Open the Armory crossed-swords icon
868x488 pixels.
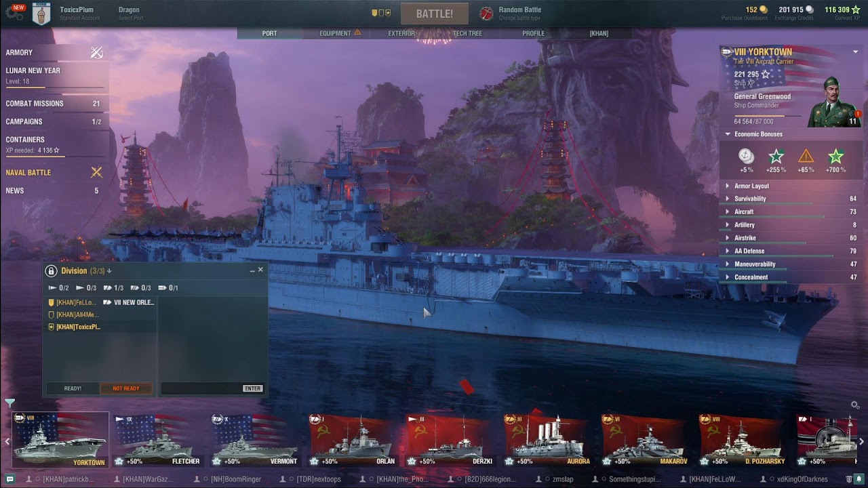pyautogui.click(x=97, y=52)
